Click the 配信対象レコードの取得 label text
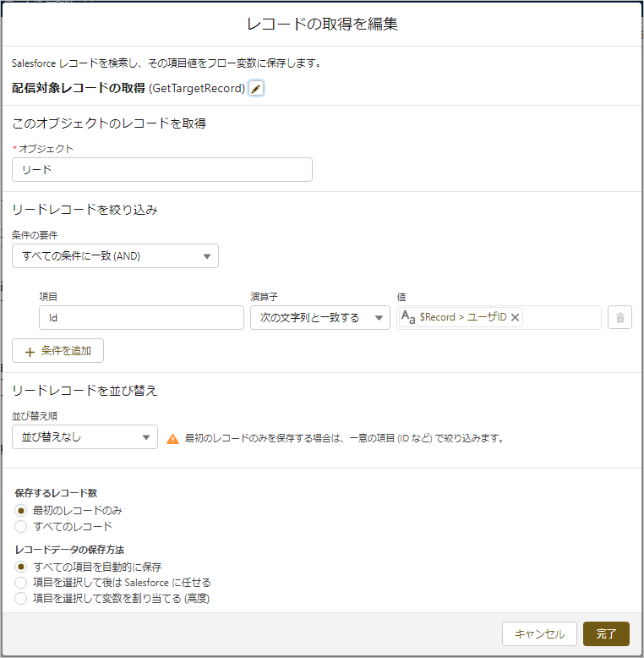The image size is (644, 658). (x=79, y=88)
